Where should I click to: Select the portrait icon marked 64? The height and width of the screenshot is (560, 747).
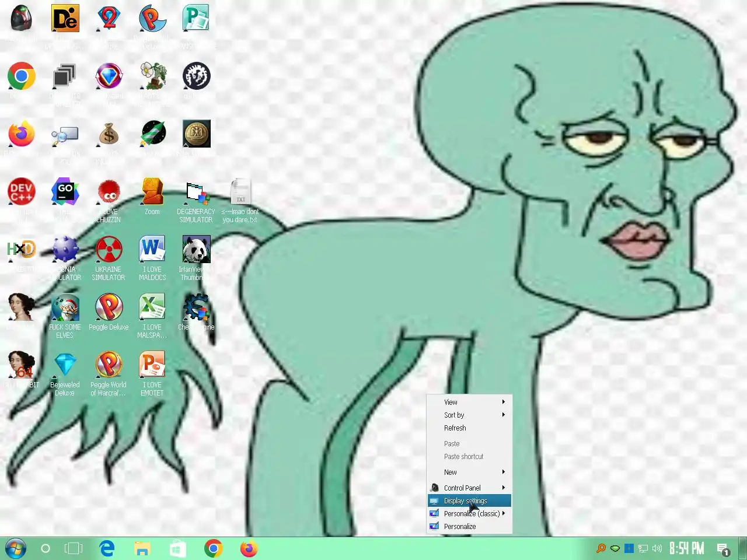22,365
